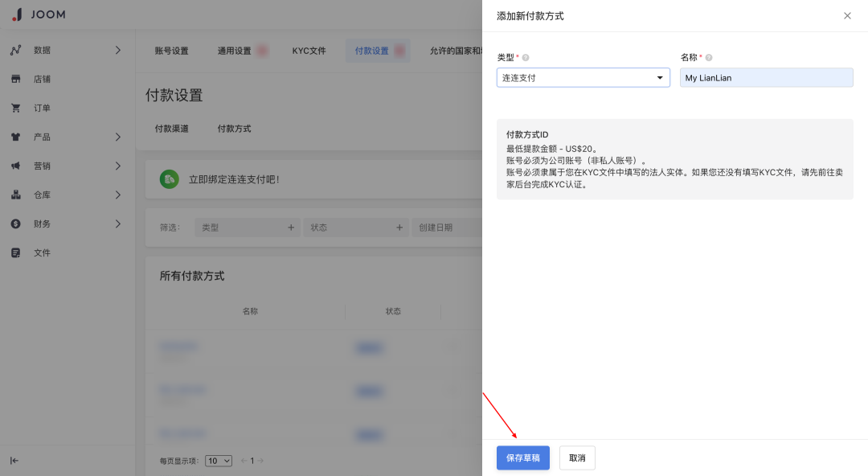Click the 财务 dollar coin icon
This screenshot has height=476, width=868.
17,223
